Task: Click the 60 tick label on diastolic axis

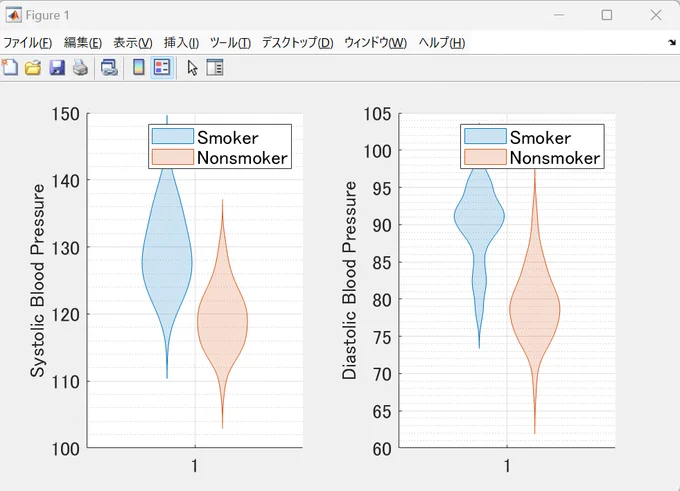Action: 382,449
